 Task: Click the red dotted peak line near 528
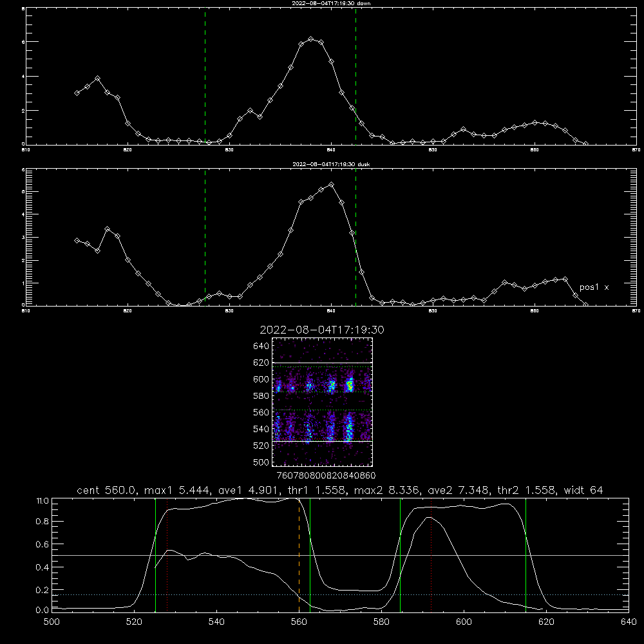pos(167,555)
